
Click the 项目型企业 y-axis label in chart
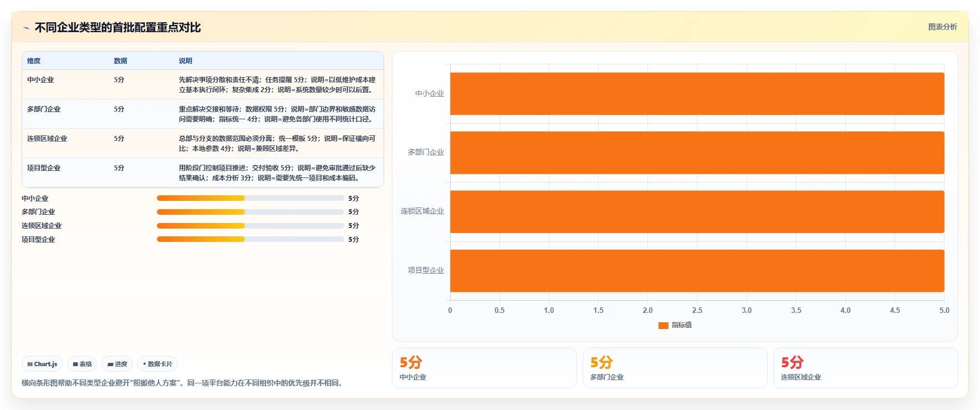click(426, 271)
